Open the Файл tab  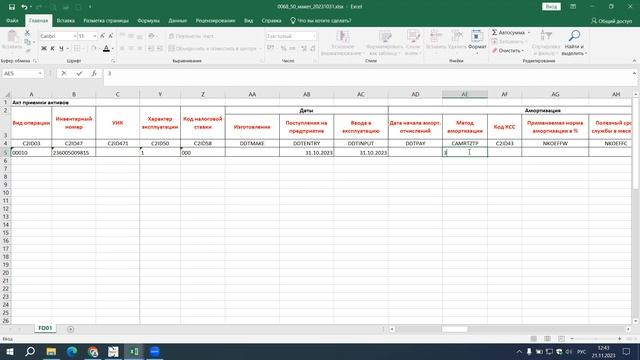click(12, 20)
